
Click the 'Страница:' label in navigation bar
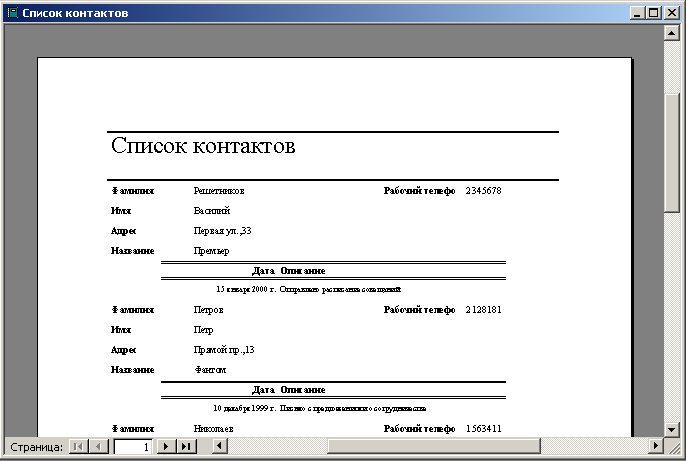tap(36, 447)
